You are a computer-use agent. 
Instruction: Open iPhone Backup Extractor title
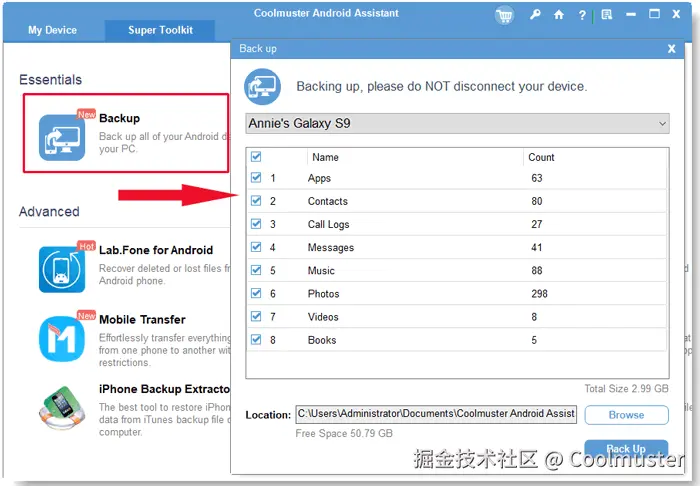click(164, 390)
